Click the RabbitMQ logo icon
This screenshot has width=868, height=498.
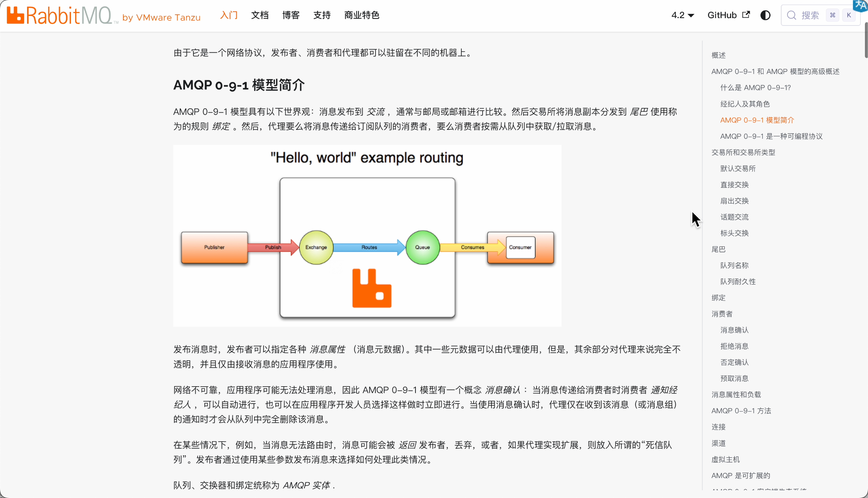coord(15,15)
